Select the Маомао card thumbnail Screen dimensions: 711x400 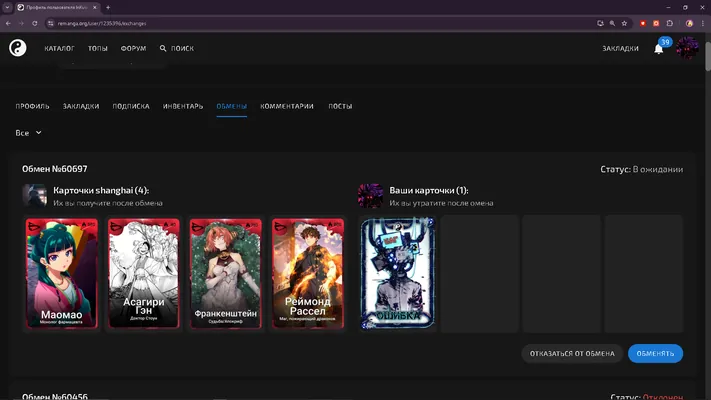click(x=62, y=273)
